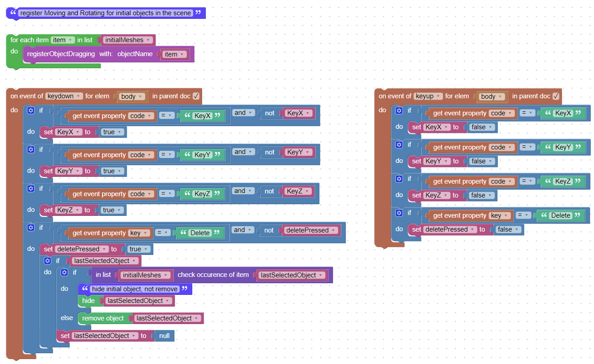
Task: Open 'item' variable dropdown in for each block
Action: pyautogui.click(x=63, y=40)
